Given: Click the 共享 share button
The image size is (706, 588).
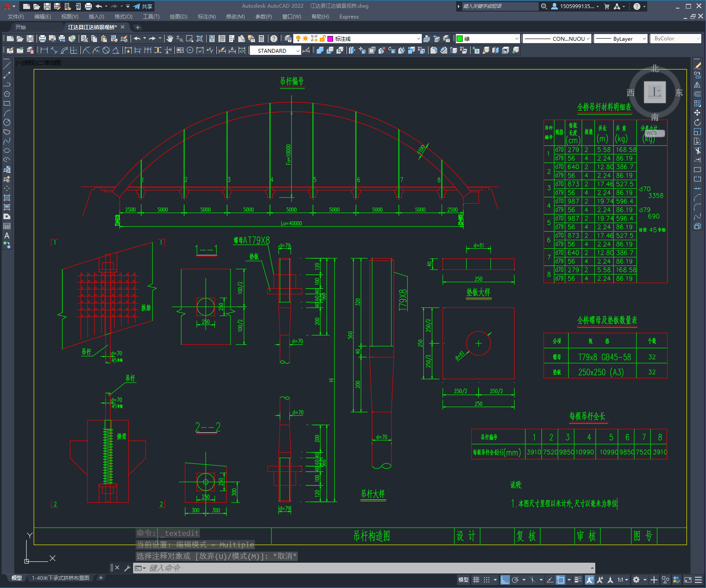Looking at the screenshot, I should tap(143, 6).
